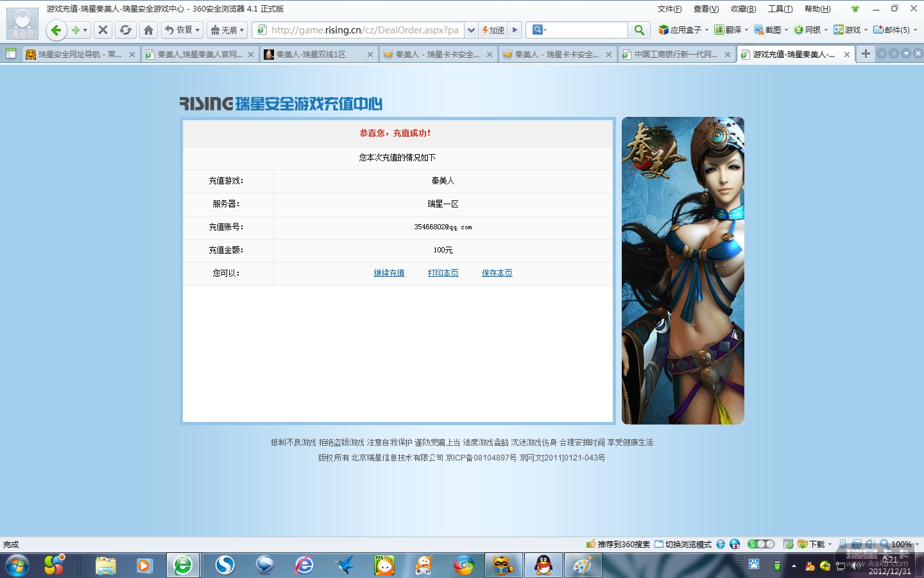Close all tabs with the round X button
The image size is (924, 578).
pos(918,54)
